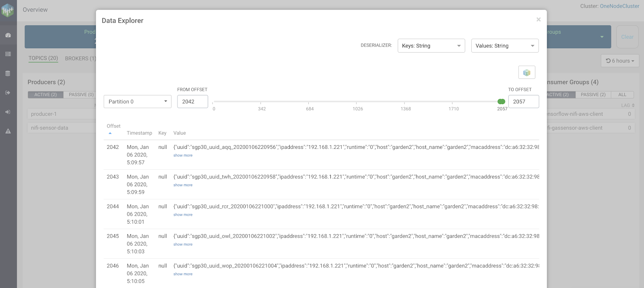Open the Values: String deserializer dropdown

tap(505, 46)
